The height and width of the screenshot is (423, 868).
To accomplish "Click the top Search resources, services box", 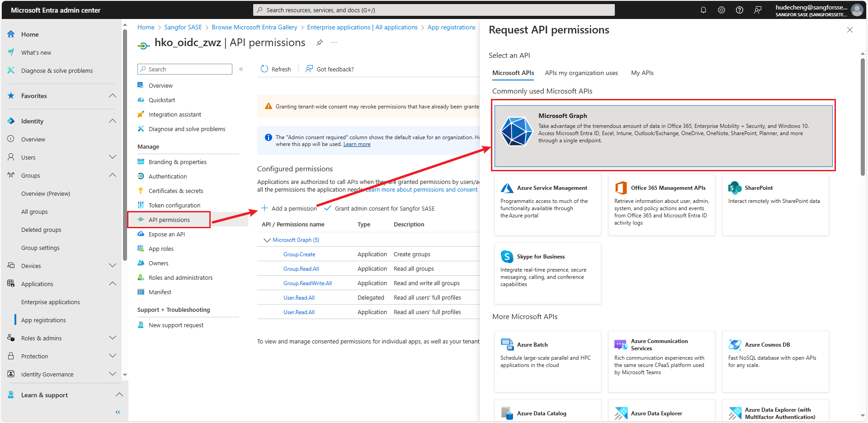I will tap(434, 10).
